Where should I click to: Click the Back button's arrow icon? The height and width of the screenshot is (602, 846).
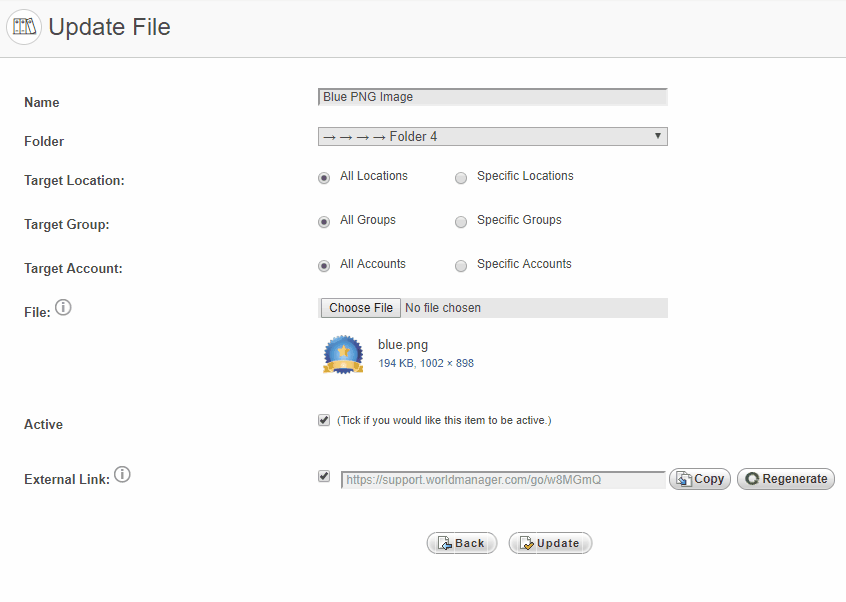(x=445, y=543)
